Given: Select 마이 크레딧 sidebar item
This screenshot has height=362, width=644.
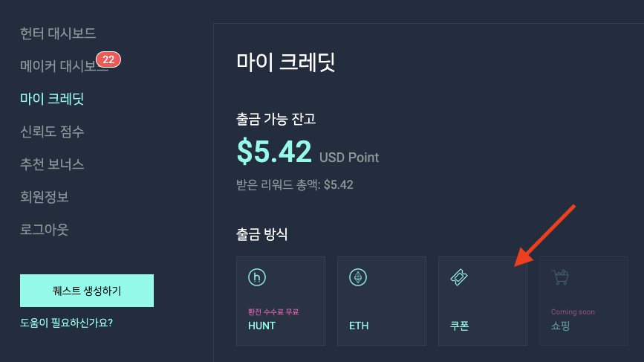Looking at the screenshot, I should coord(52,99).
